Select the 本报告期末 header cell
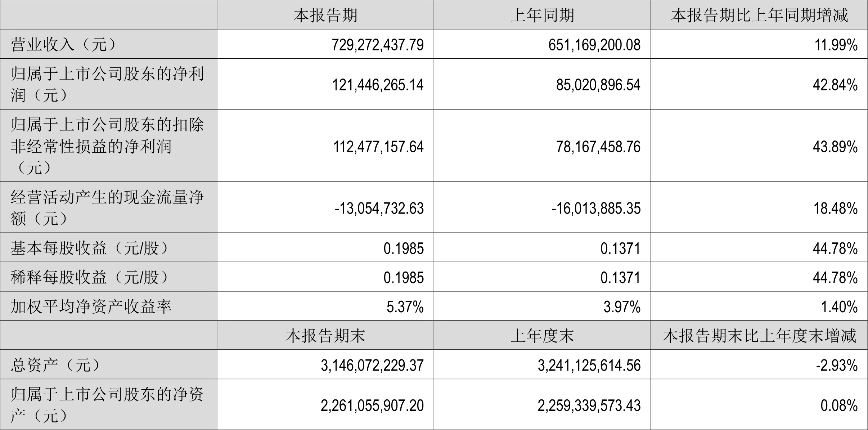Image resolution: width=868 pixels, height=430 pixels. pyautogui.click(x=325, y=336)
